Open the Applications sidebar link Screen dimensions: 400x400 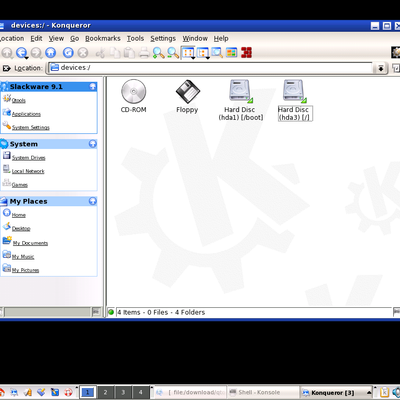point(26,114)
